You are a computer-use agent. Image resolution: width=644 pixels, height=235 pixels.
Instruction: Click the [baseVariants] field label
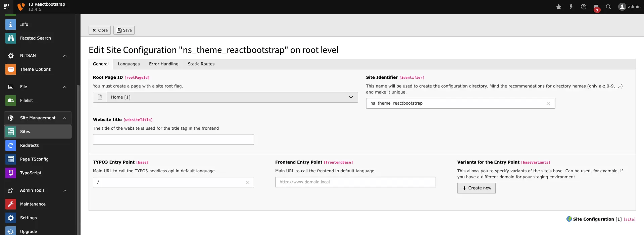click(x=536, y=163)
